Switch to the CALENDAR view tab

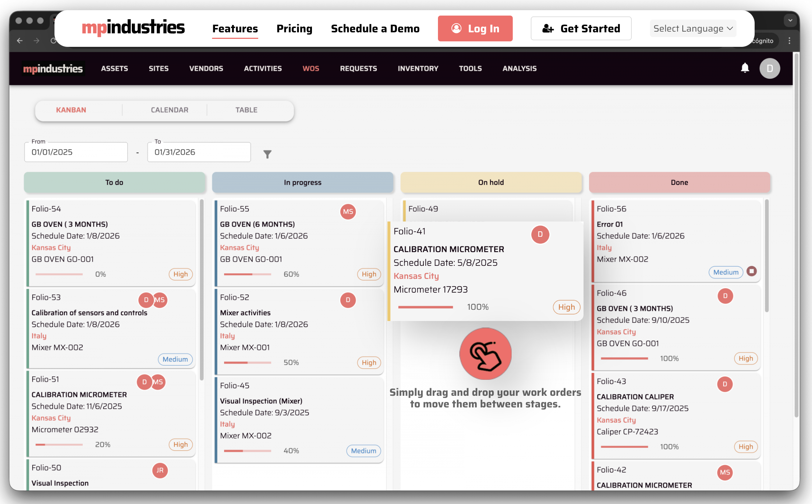[170, 110]
